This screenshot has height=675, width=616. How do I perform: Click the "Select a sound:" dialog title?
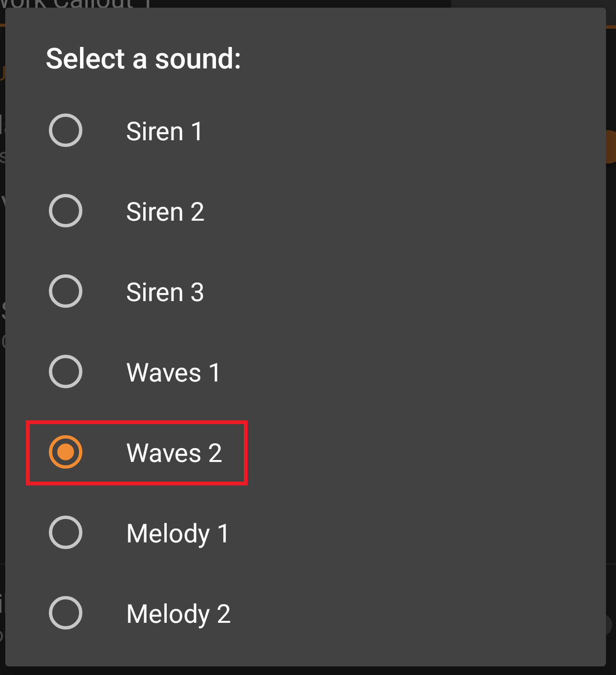tap(143, 58)
